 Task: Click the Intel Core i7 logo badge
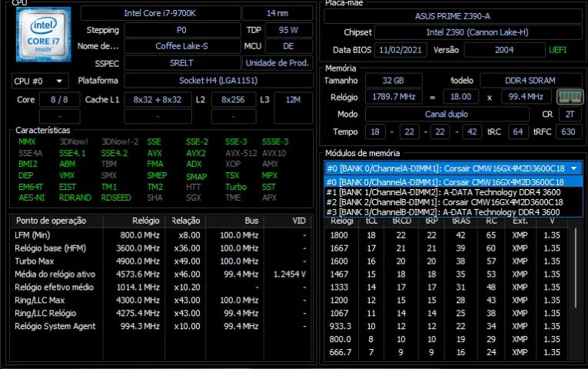44,35
